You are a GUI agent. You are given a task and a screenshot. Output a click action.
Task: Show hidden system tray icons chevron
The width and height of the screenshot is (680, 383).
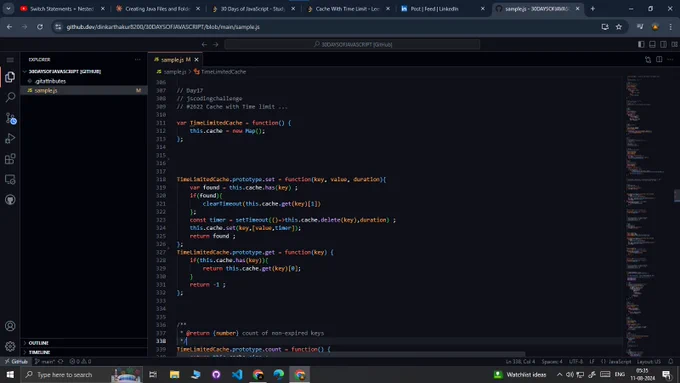[x=559, y=374]
